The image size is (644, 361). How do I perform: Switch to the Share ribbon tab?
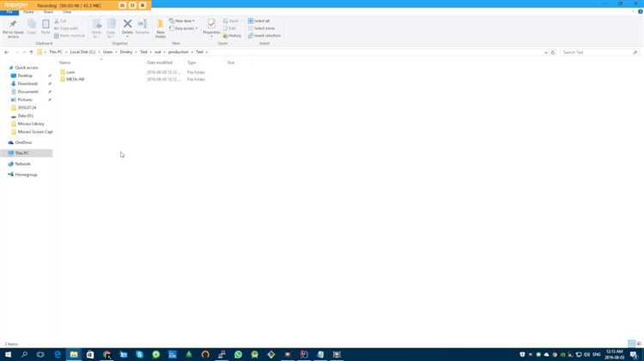pyautogui.click(x=48, y=12)
